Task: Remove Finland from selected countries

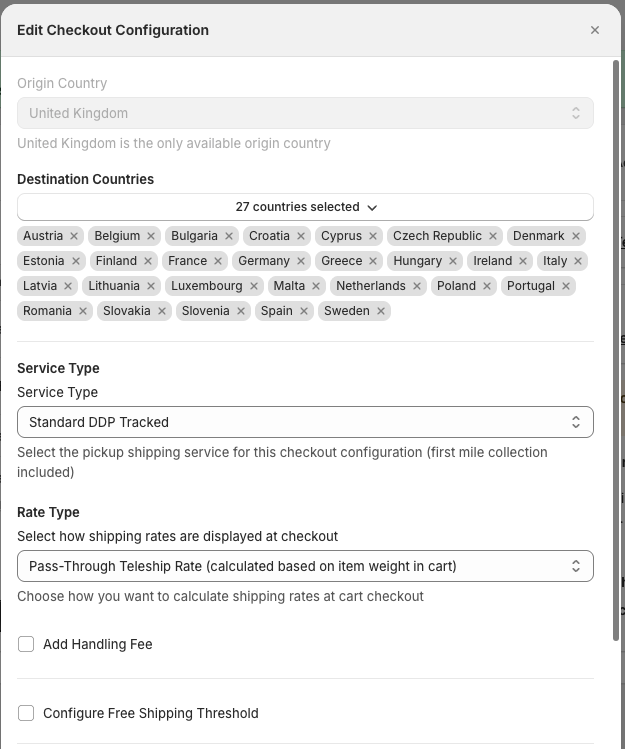Action: [x=148, y=261]
